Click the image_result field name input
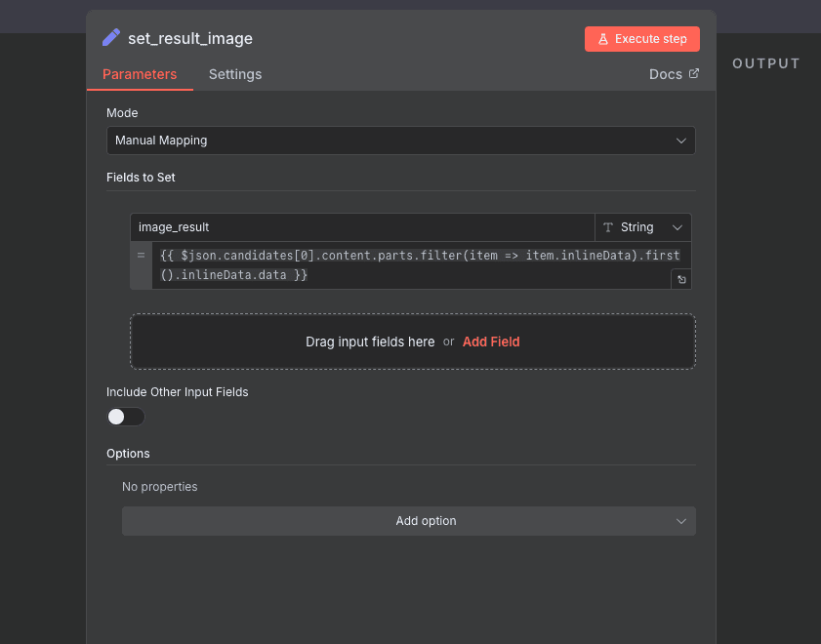The width and height of the screenshot is (821, 644). click(x=361, y=227)
